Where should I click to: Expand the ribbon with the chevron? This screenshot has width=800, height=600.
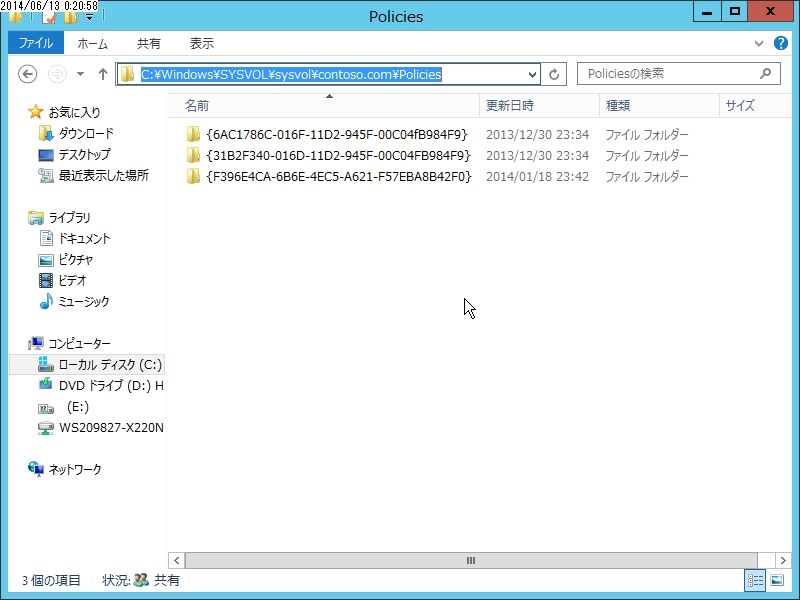pyautogui.click(x=759, y=43)
